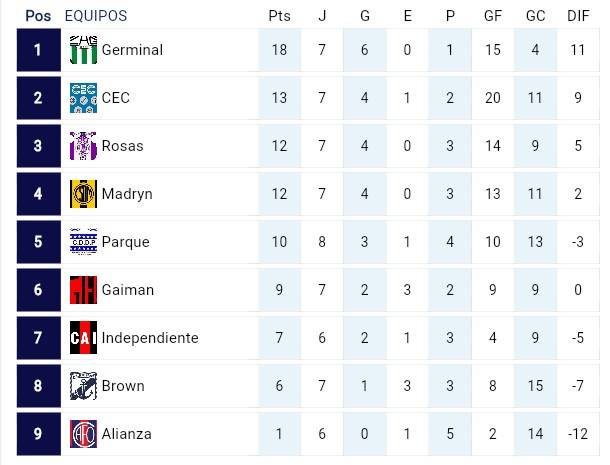Select the DIF column header
Image resolution: width=610 pixels, height=465 pixels.
click(x=576, y=16)
